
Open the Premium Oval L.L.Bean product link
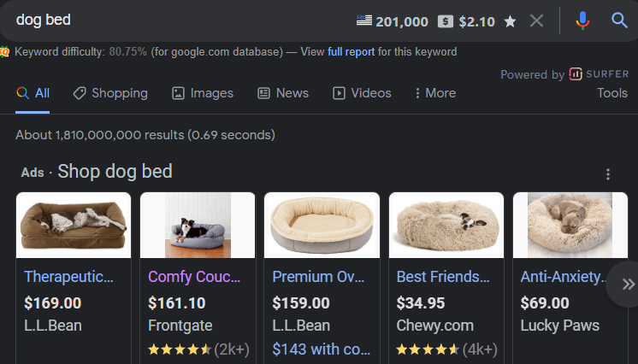coord(317,277)
